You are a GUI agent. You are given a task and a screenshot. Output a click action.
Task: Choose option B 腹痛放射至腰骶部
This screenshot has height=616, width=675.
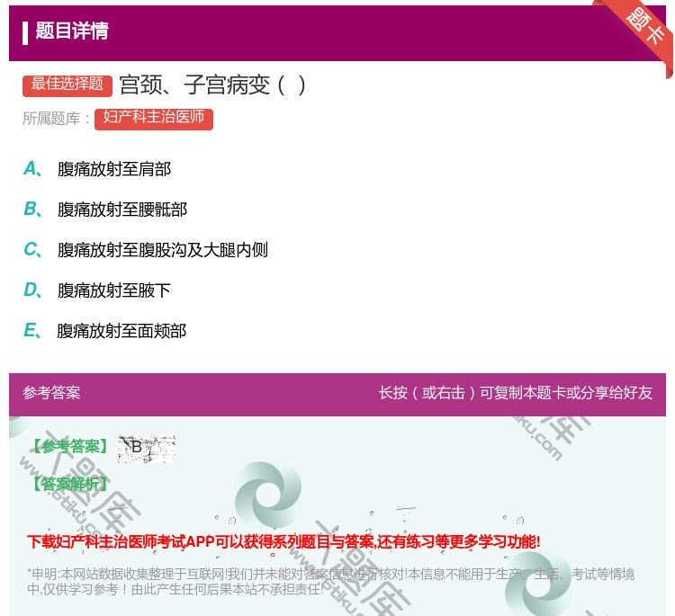click(105, 210)
